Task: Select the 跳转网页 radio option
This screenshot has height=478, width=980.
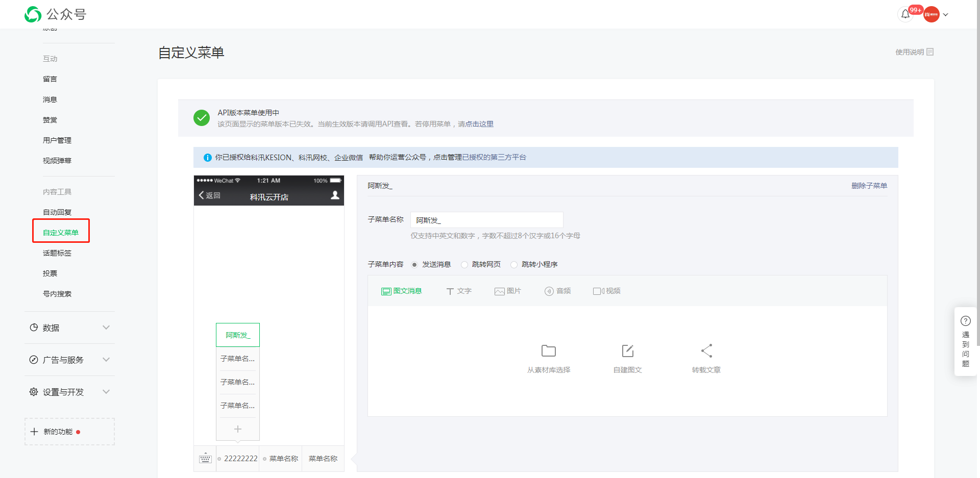Action: (464, 264)
